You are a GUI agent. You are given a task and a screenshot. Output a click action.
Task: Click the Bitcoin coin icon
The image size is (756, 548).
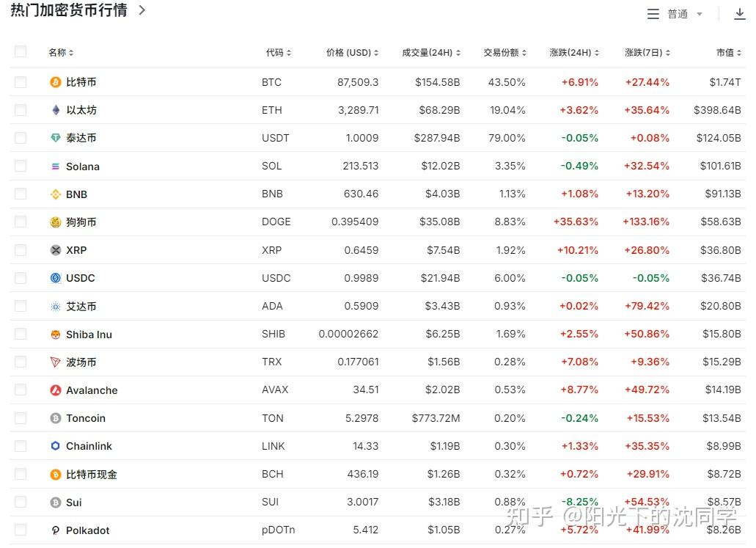(56, 82)
